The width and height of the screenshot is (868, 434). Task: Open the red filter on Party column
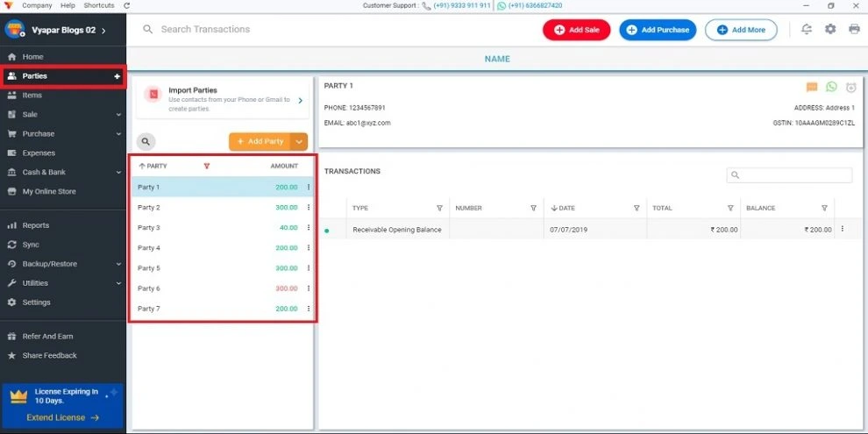(x=207, y=166)
